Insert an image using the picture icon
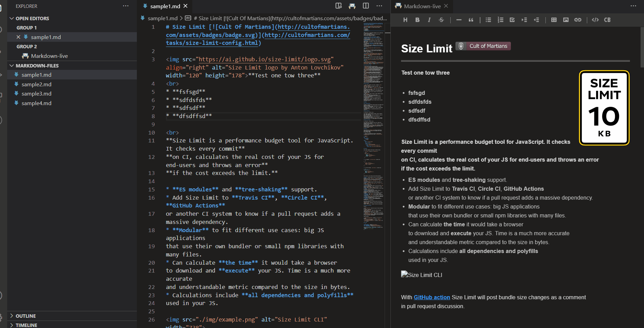Viewport: 644px width, 328px height. coord(566,20)
